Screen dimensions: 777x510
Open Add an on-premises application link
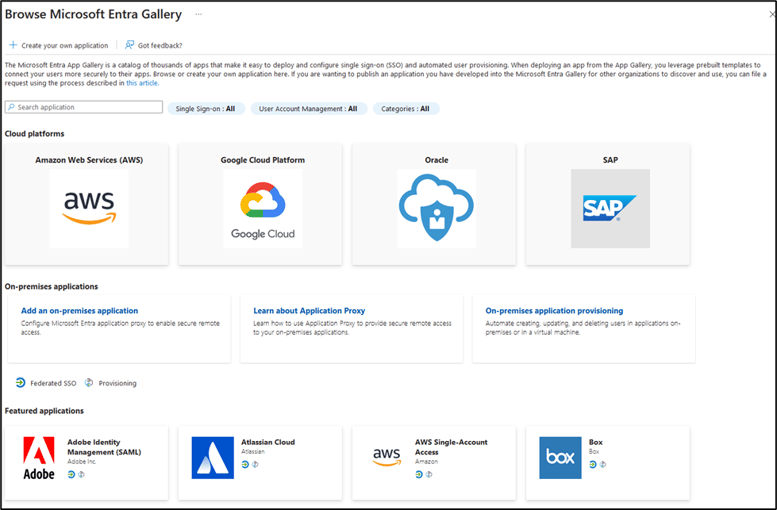tap(79, 311)
